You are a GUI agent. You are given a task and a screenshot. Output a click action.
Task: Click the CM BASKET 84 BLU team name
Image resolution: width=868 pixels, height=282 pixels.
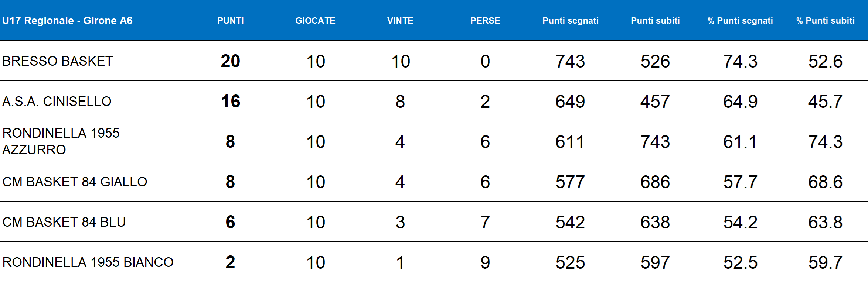[x=64, y=222]
